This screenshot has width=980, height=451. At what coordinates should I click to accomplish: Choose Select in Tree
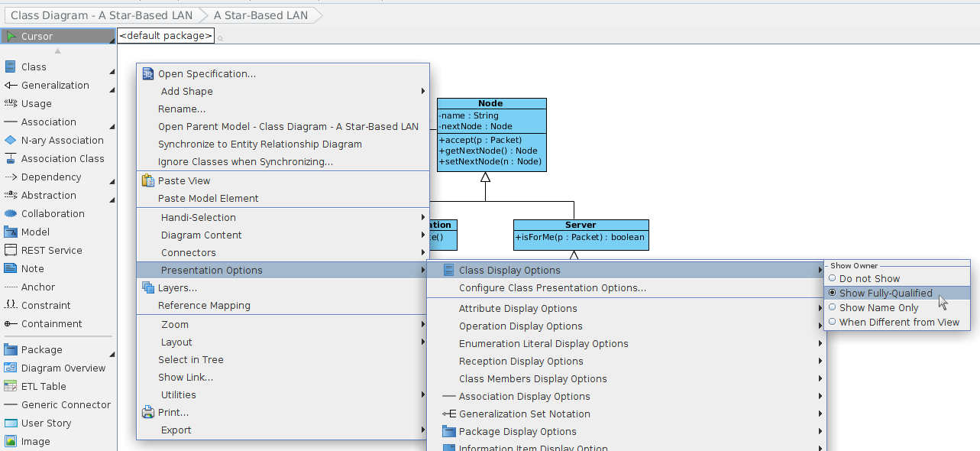(283, 359)
